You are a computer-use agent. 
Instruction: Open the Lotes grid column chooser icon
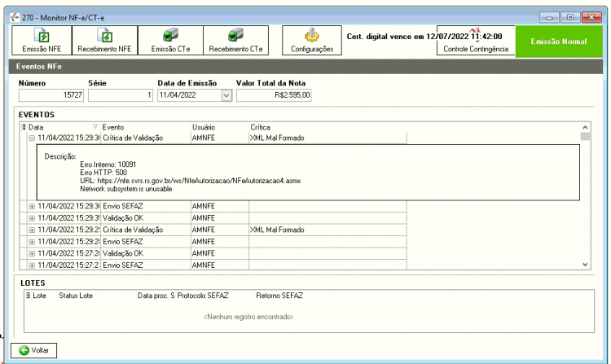click(28, 296)
